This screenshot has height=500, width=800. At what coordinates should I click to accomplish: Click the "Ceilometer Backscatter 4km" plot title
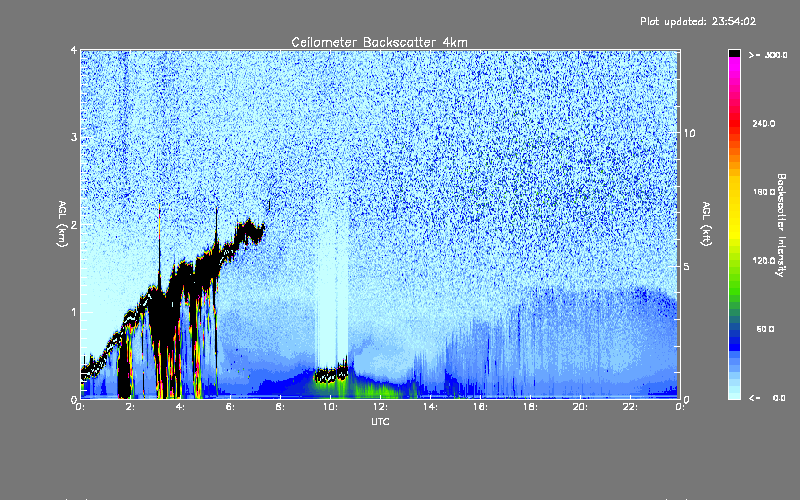tap(379, 42)
